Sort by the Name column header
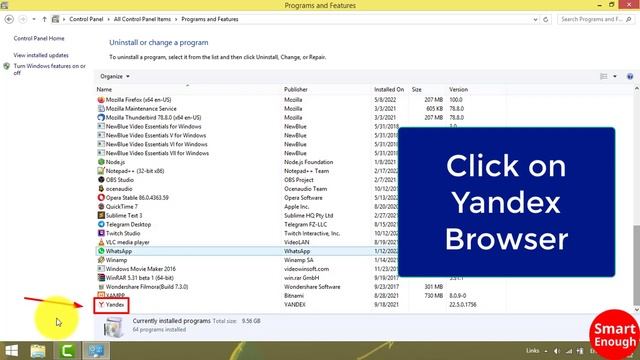Screen dimensions: 640x360 (x=104, y=89)
